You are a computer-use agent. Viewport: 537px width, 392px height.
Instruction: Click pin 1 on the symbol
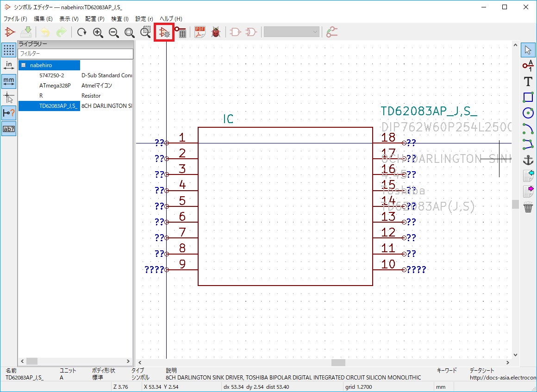(x=181, y=143)
